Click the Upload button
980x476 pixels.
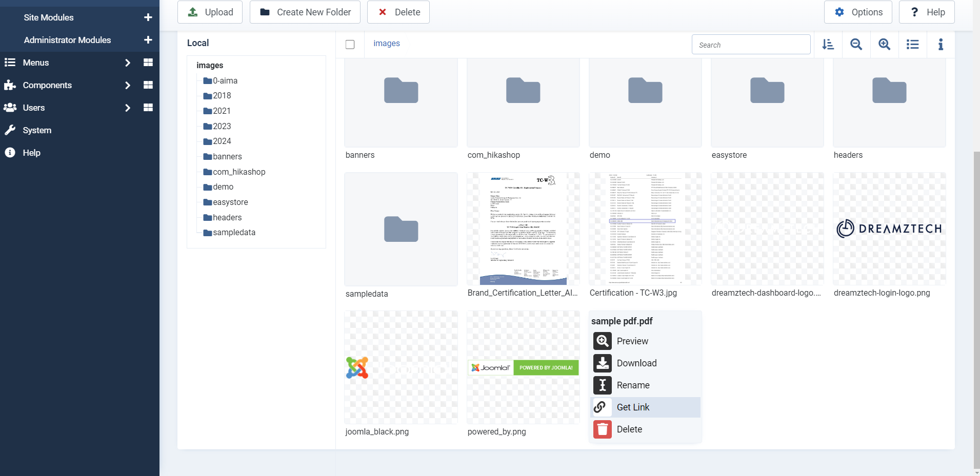(x=210, y=12)
